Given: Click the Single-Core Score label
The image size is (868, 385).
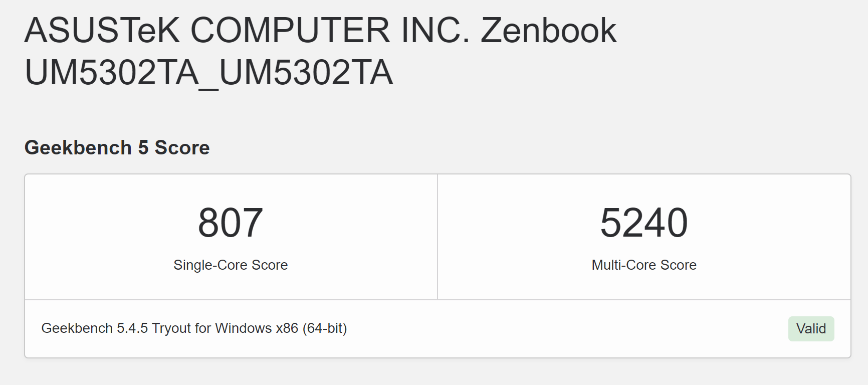Looking at the screenshot, I should 231,265.
